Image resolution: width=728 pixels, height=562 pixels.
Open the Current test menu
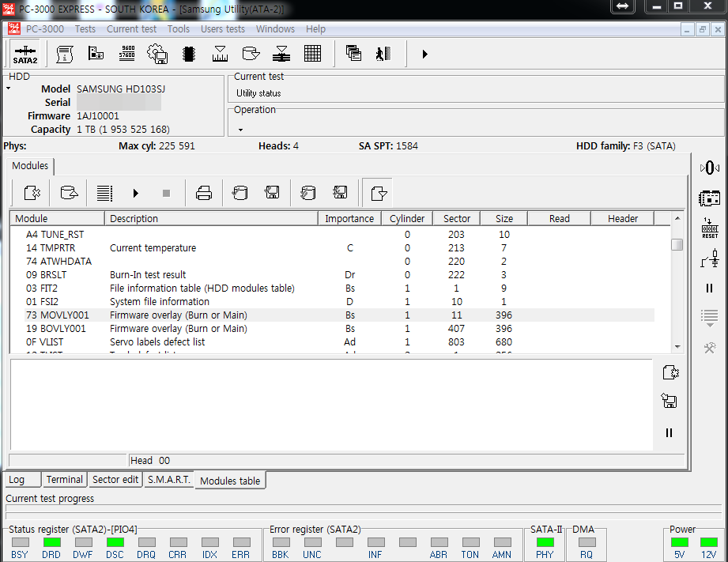coord(131,28)
